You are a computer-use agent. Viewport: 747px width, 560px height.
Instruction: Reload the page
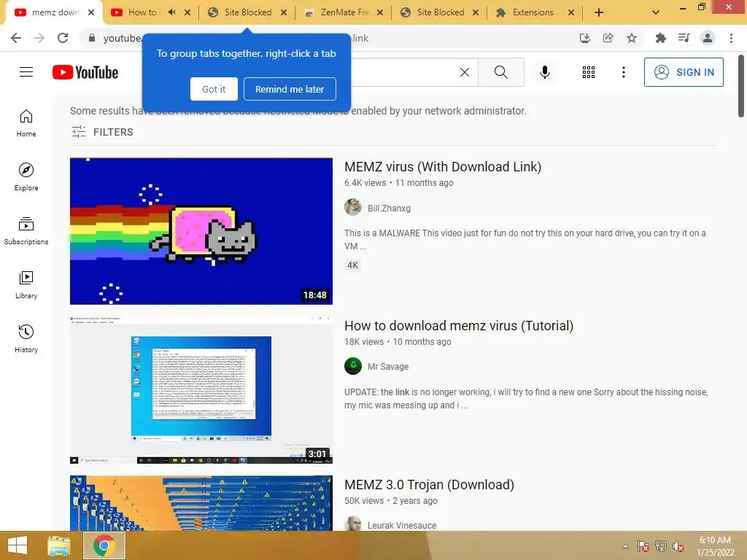(x=63, y=38)
